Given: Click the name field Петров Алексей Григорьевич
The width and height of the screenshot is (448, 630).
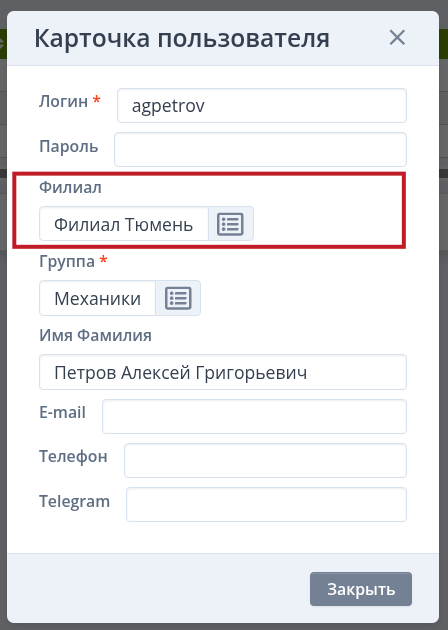Looking at the screenshot, I should 223,372.
